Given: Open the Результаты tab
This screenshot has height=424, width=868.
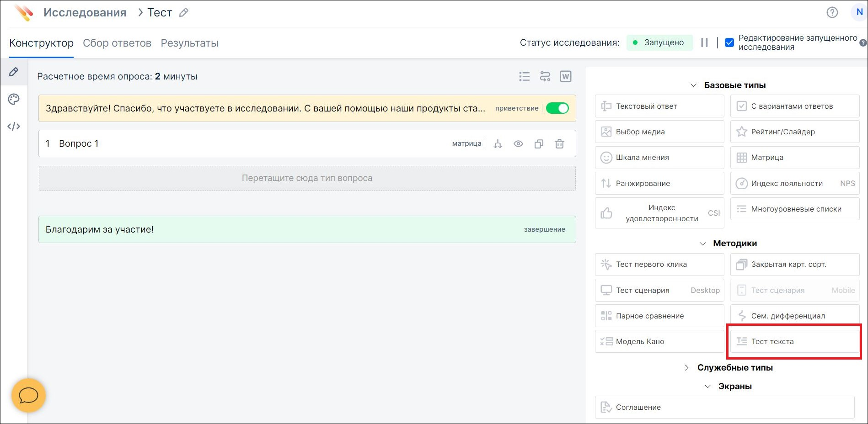Looking at the screenshot, I should [189, 43].
